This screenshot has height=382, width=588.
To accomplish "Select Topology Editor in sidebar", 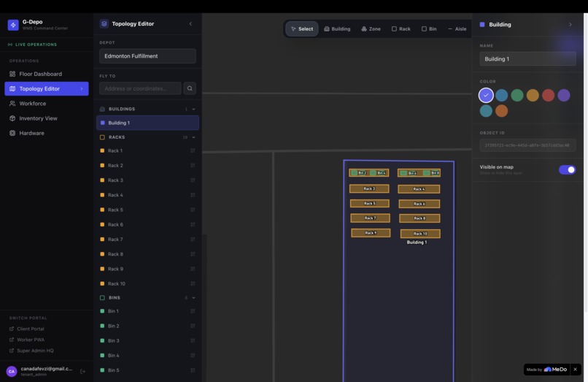I will click(x=47, y=88).
